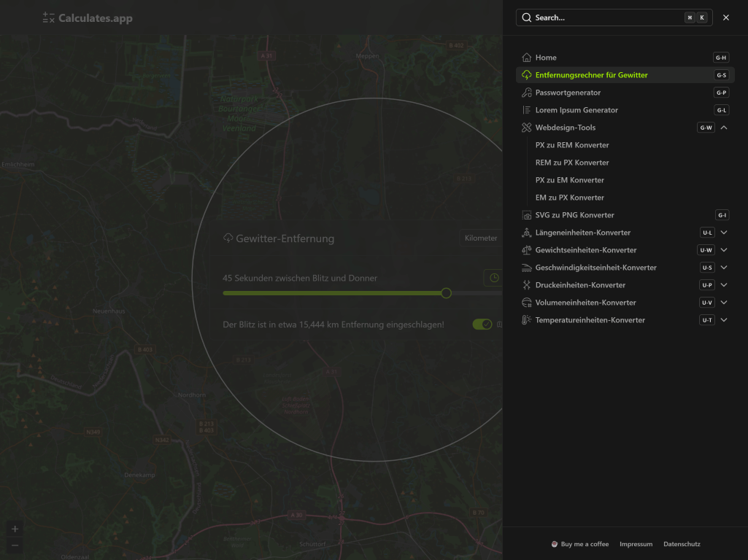Click the SVG zu PNG camera icon
This screenshot has height=560, width=748.
tap(527, 215)
